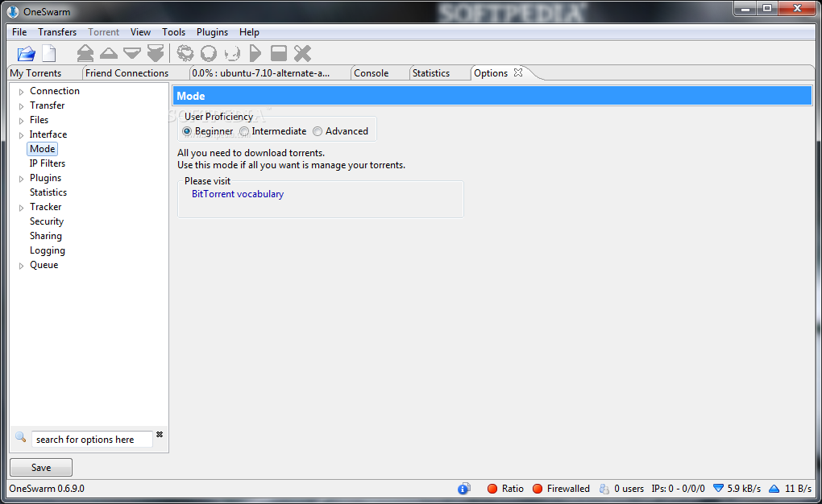822x504 pixels.
Task: Click OneSwarm 0.6.9.0 version text
Action: click(x=47, y=489)
